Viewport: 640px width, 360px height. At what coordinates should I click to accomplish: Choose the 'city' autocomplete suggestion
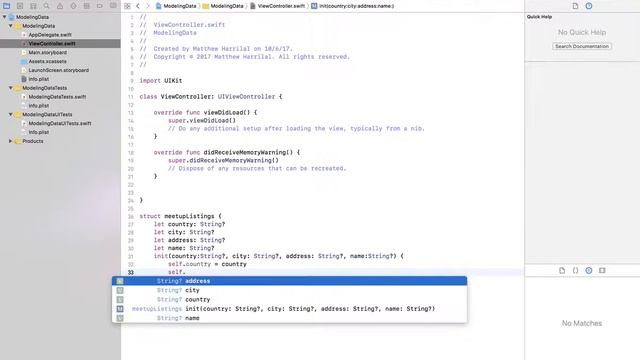pos(289,290)
